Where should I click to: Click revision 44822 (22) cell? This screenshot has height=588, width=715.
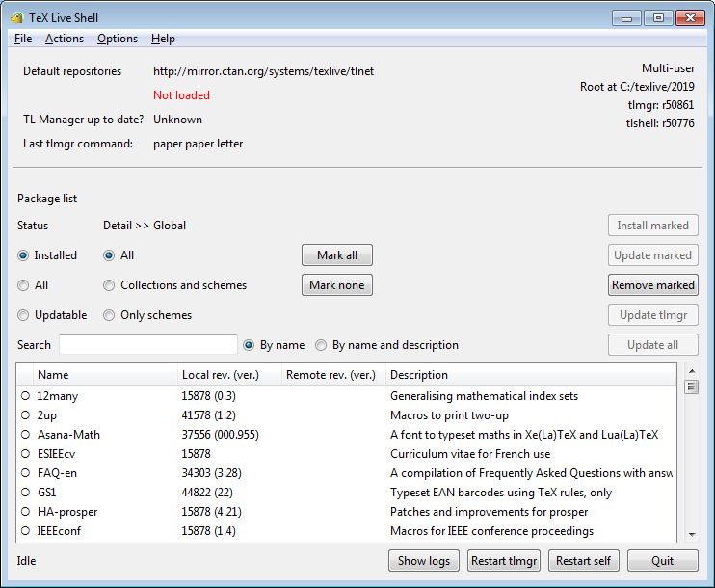pyautogui.click(x=207, y=493)
